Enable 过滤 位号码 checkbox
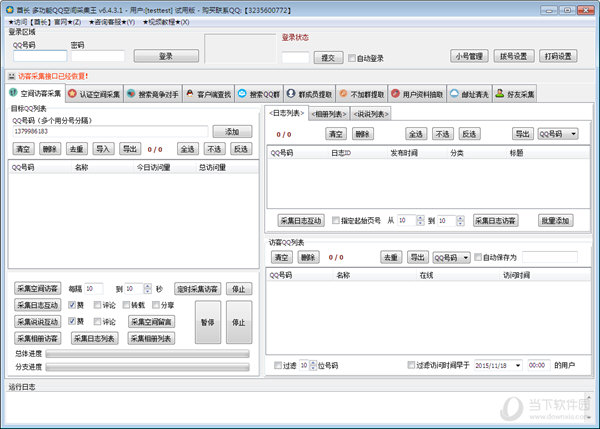Image resolution: width=600 pixels, height=429 pixels. (278, 365)
